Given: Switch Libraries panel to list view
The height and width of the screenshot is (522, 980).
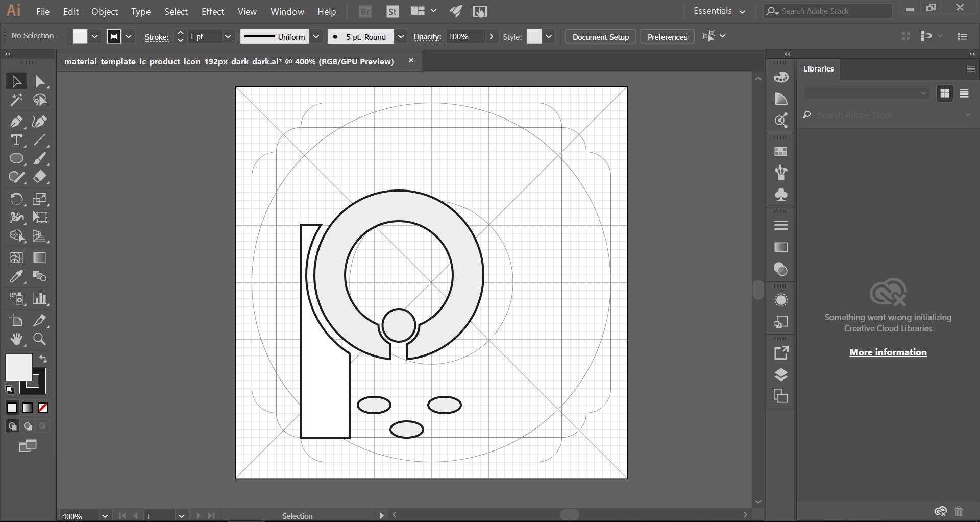Looking at the screenshot, I should (964, 93).
